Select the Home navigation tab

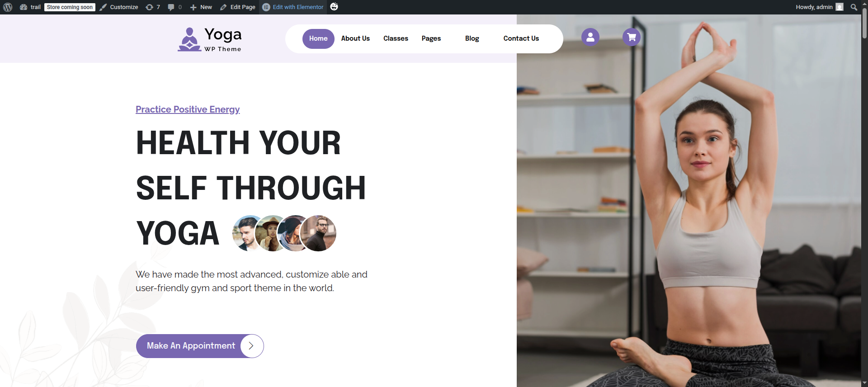pyautogui.click(x=318, y=38)
